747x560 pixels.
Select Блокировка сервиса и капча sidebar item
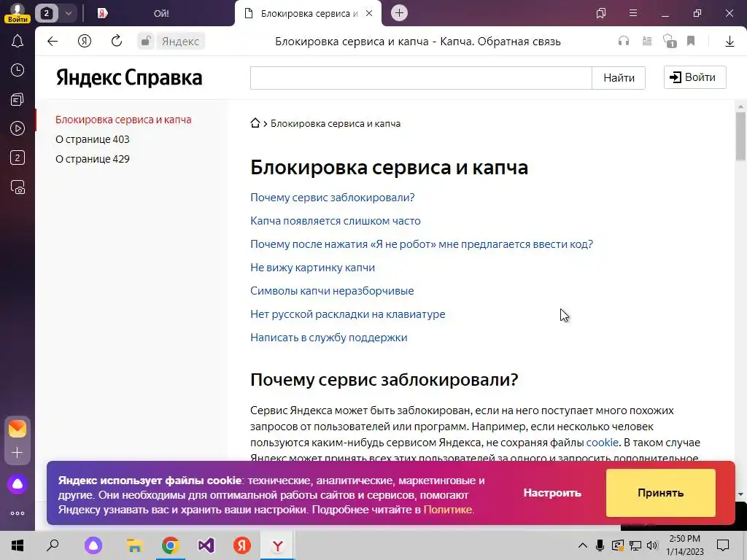123,120
